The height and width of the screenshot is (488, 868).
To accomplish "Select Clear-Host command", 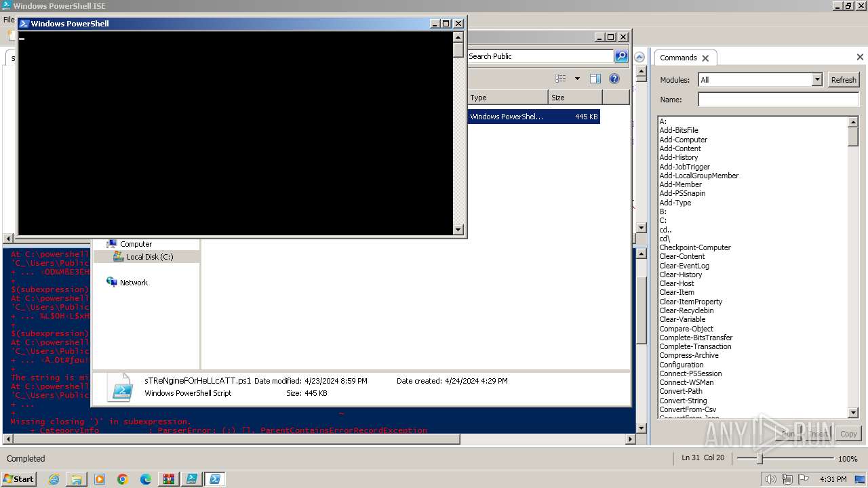I will (x=677, y=283).
